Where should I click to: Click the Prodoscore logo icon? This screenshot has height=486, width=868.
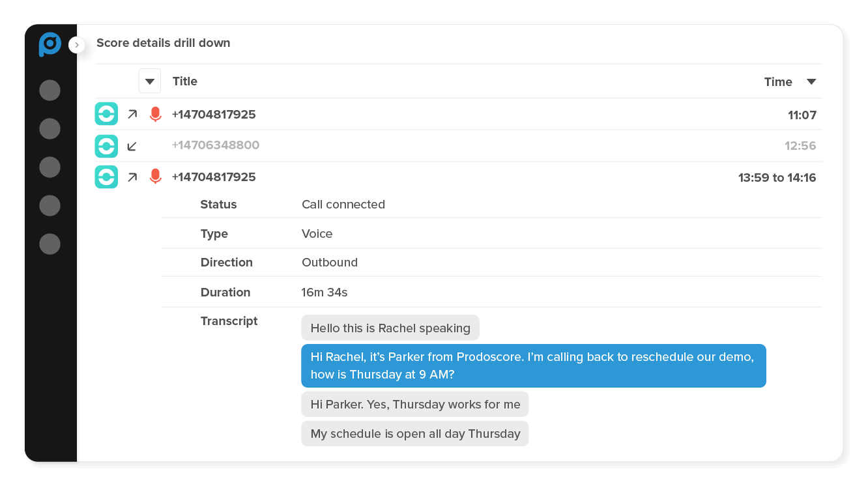[x=50, y=44]
